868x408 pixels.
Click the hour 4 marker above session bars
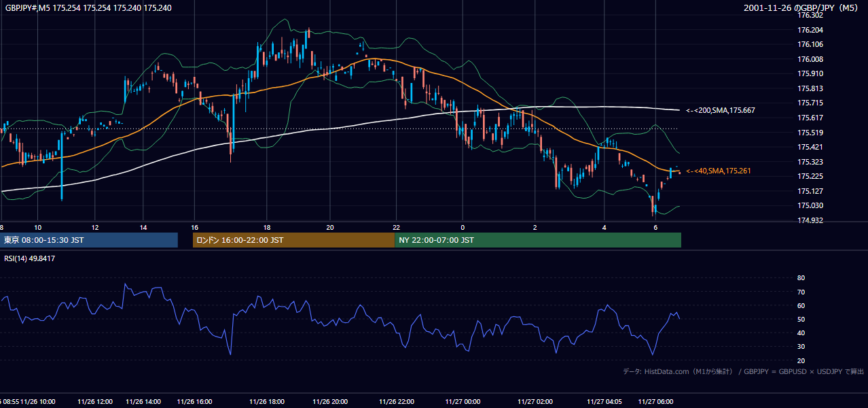[x=604, y=227]
